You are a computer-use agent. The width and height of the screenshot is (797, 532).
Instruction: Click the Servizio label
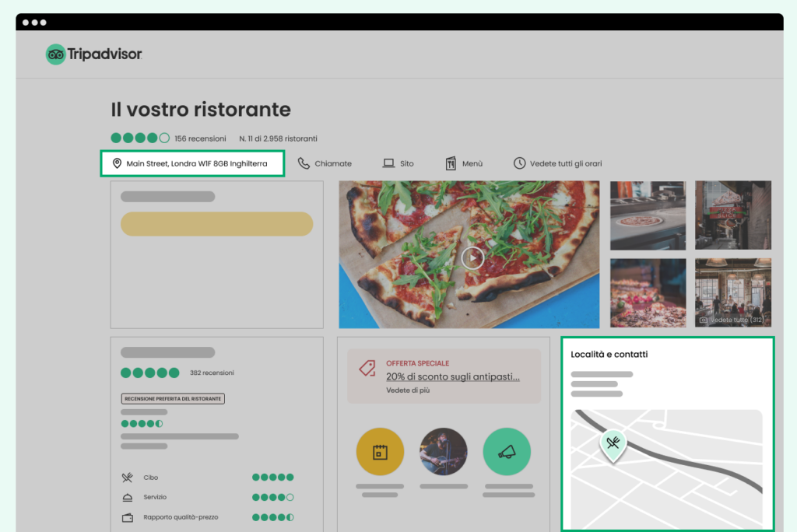tap(155, 497)
